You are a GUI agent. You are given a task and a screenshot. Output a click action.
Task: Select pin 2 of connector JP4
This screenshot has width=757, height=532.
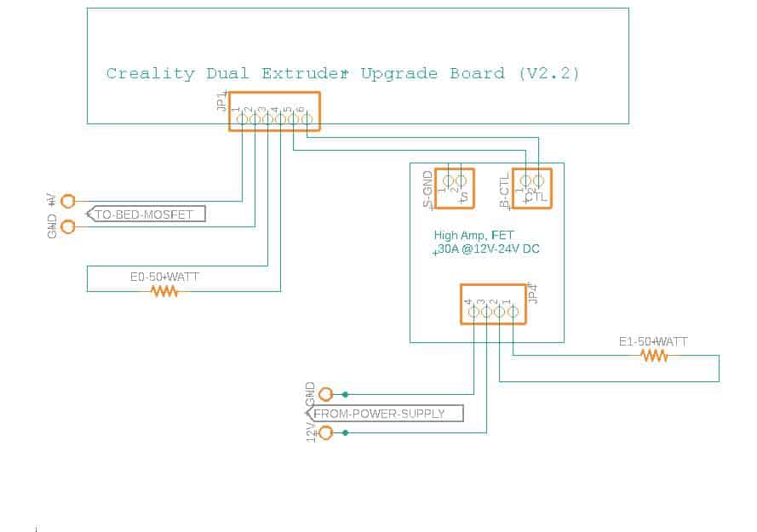(499, 312)
